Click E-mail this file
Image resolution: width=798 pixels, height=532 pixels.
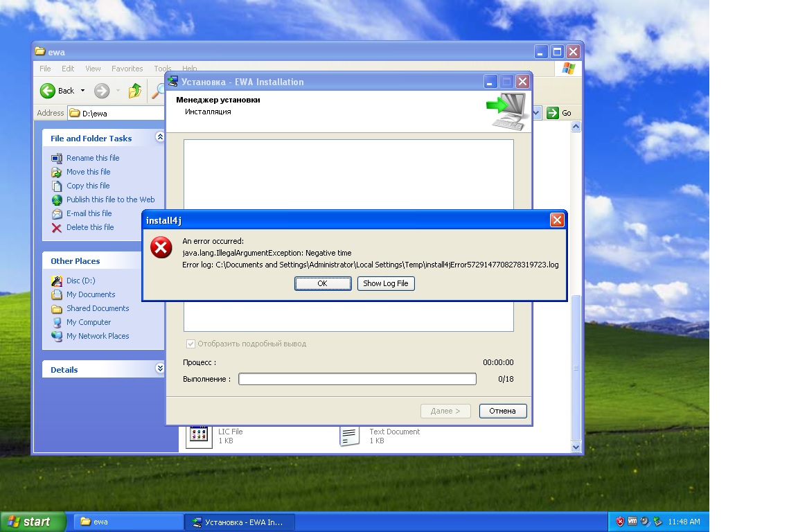(89, 213)
